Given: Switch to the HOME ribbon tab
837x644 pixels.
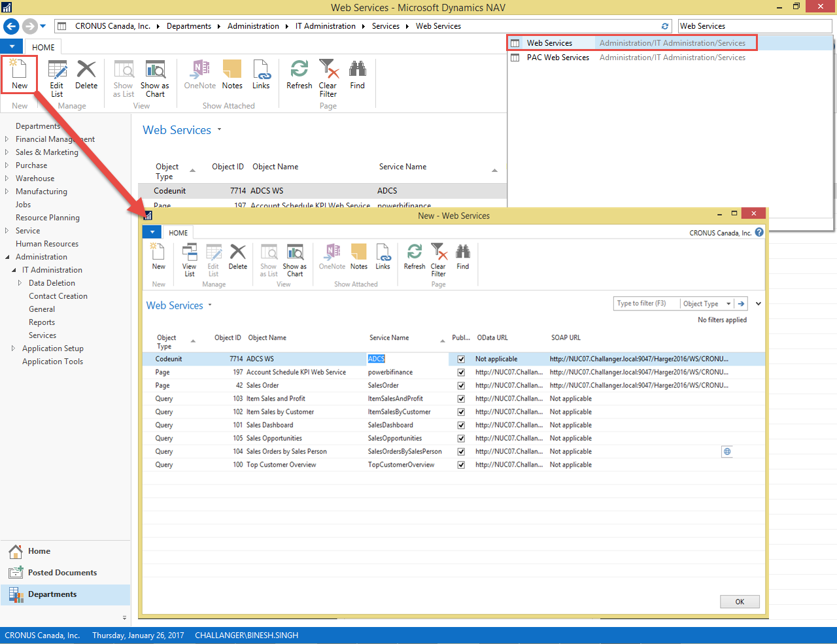Looking at the screenshot, I should click(178, 232).
